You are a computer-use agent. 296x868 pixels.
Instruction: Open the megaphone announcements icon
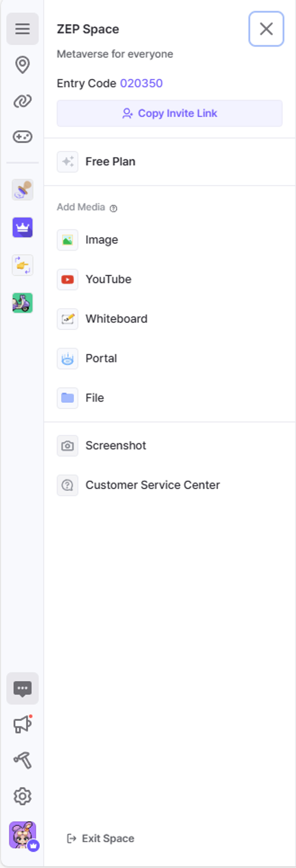click(x=22, y=724)
